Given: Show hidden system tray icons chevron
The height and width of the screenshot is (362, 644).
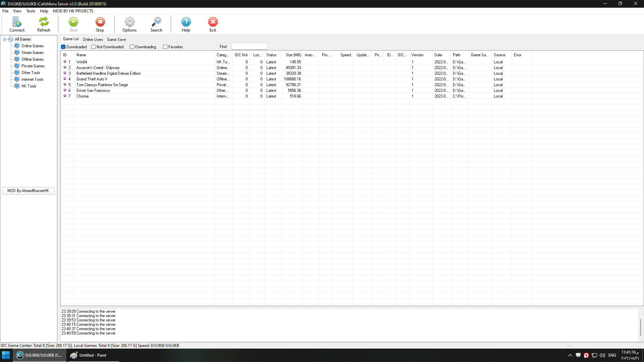Looking at the screenshot, I should 570,355.
